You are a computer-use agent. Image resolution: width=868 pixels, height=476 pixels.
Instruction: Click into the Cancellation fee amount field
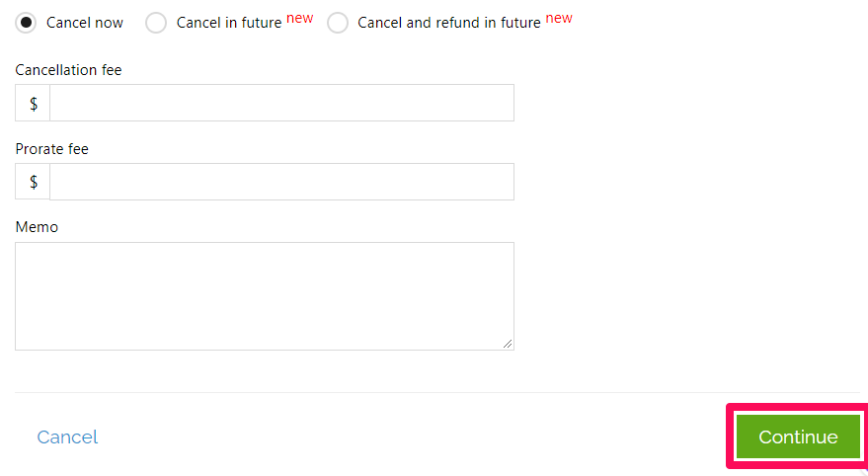pos(281,103)
